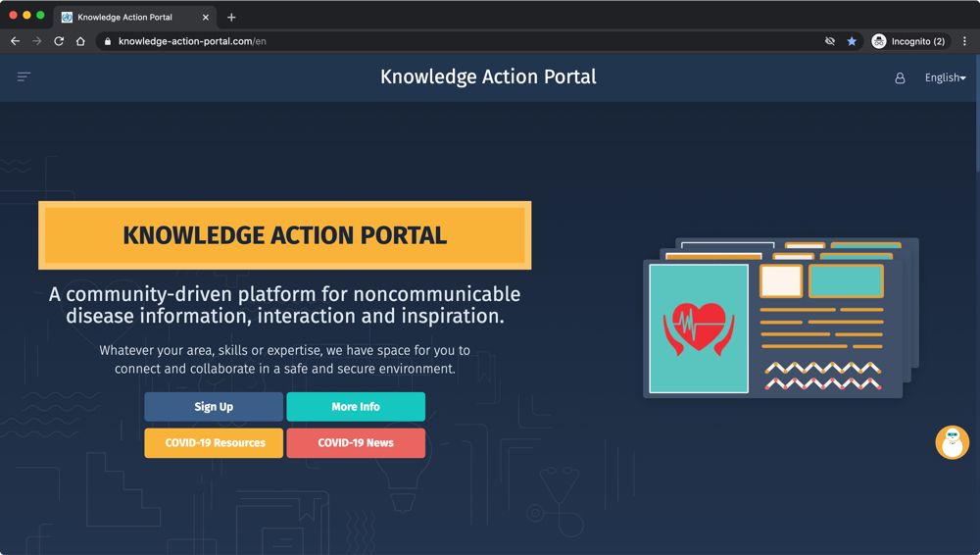
Task: Open the hamburger side menu
Action: 24,76
